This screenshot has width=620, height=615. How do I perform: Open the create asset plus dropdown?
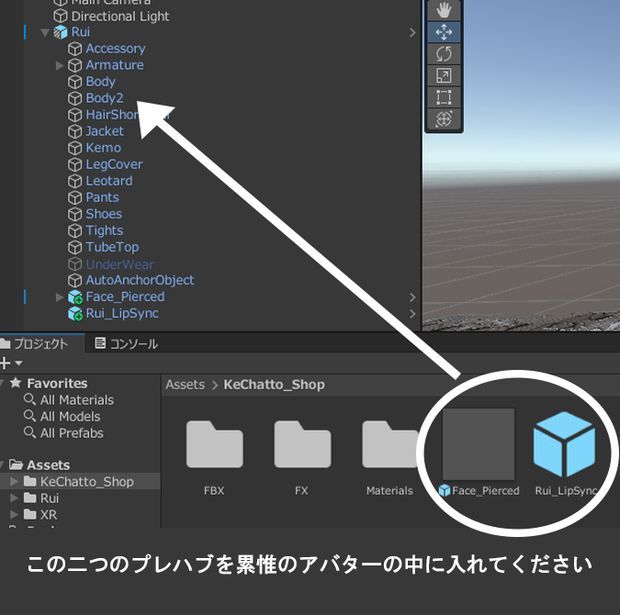click(11, 363)
